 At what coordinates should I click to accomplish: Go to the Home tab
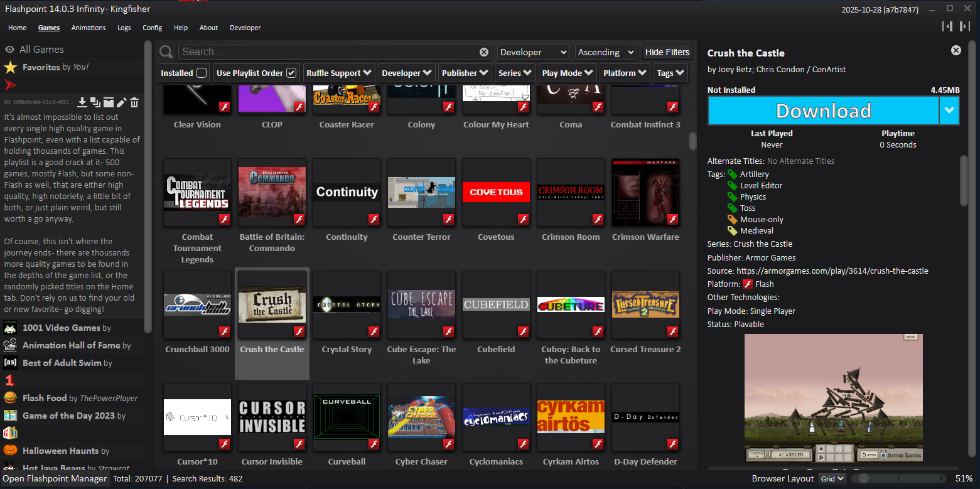17,28
